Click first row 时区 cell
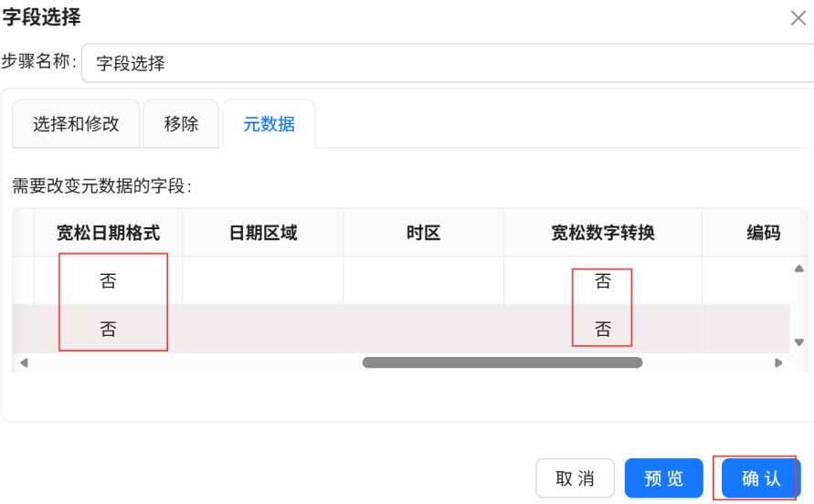Viewport: 814px width, 504px height. tap(423, 280)
